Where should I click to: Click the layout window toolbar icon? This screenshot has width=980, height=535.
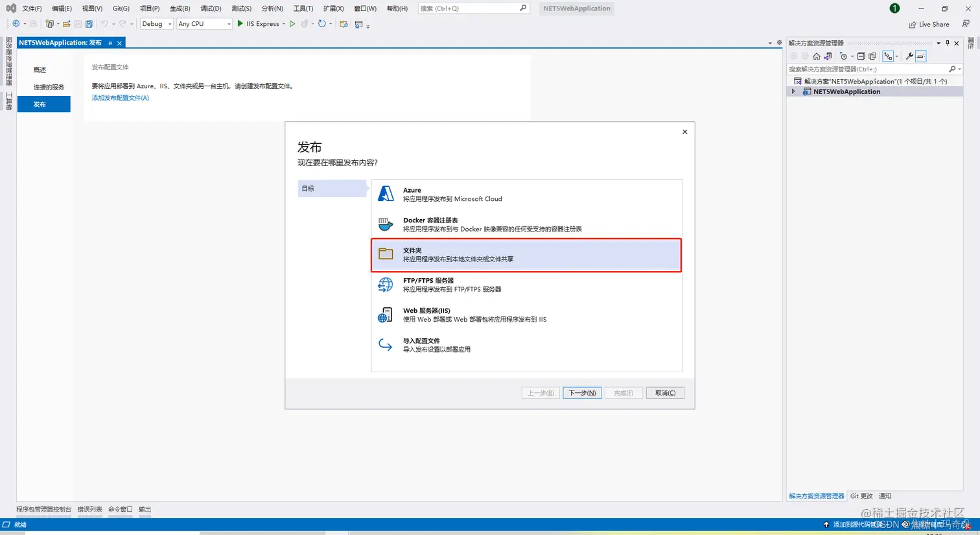pyautogui.click(x=359, y=24)
